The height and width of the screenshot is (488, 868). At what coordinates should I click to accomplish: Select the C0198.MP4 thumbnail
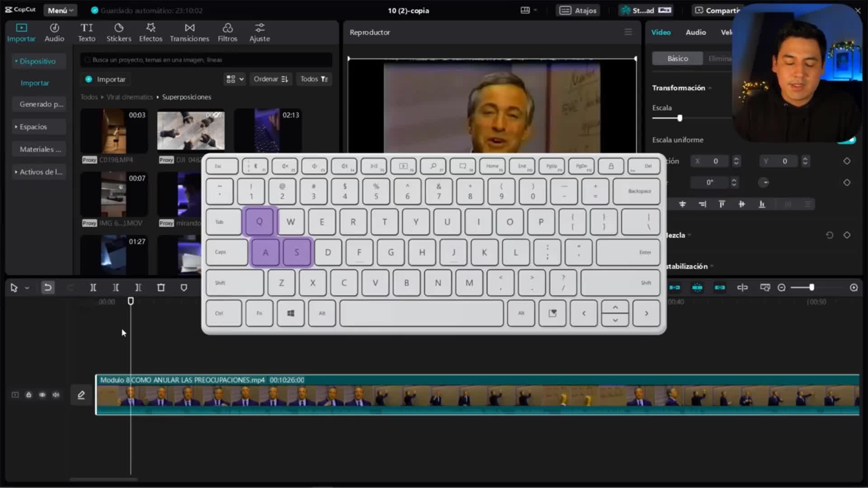114,131
